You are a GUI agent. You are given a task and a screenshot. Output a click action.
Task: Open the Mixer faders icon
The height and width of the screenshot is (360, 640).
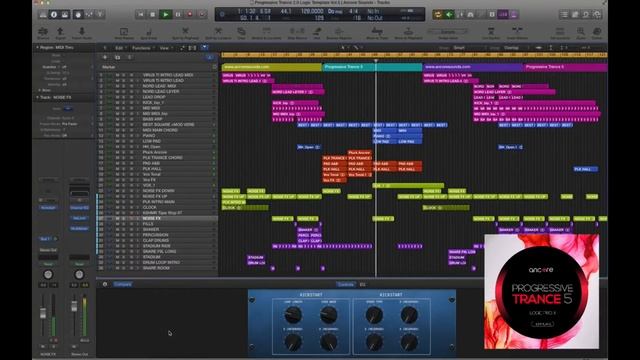pos(89,15)
